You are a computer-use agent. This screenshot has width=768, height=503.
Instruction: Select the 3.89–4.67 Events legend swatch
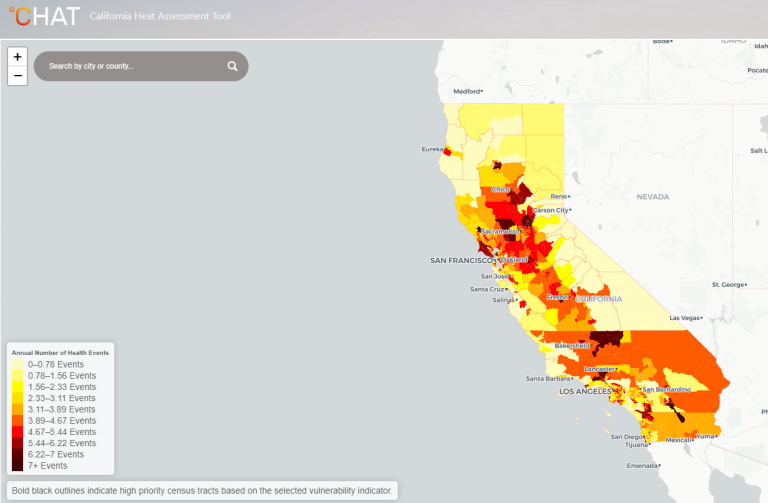(x=18, y=421)
